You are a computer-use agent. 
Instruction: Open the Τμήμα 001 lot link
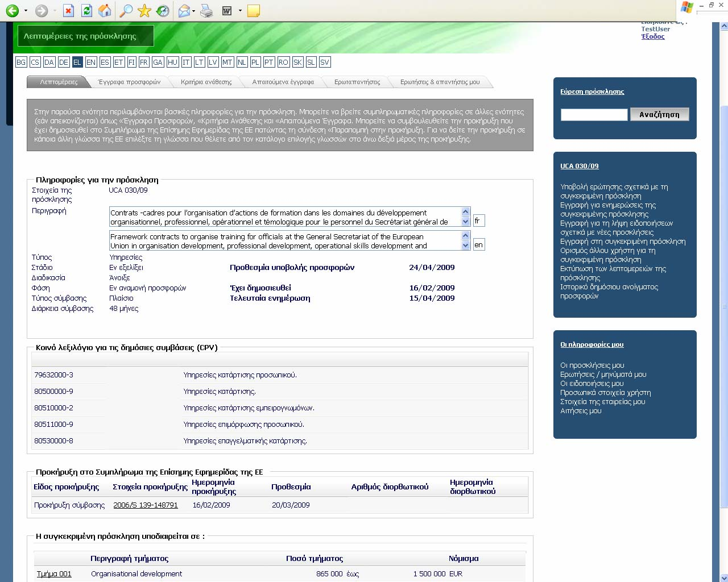click(54, 573)
